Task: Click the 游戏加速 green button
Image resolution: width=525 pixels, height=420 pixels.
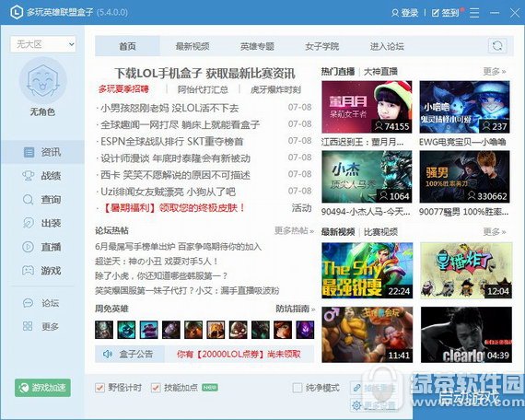Action: click(x=42, y=388)
